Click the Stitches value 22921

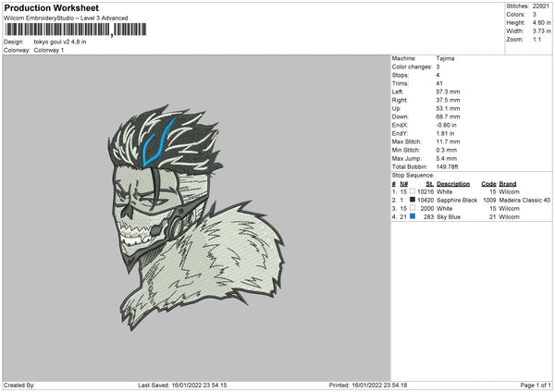tap(540, 6)
